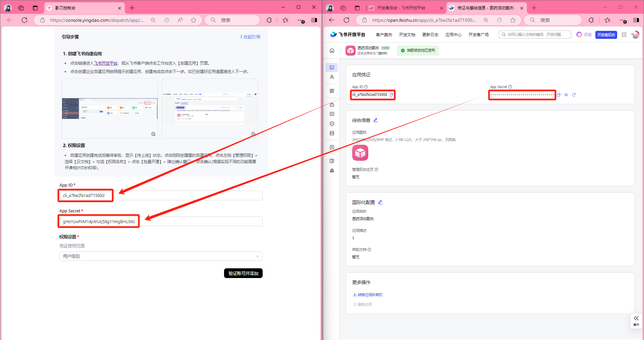
Task: Favorite the Feishu page with the star
Action: (513, 20)
